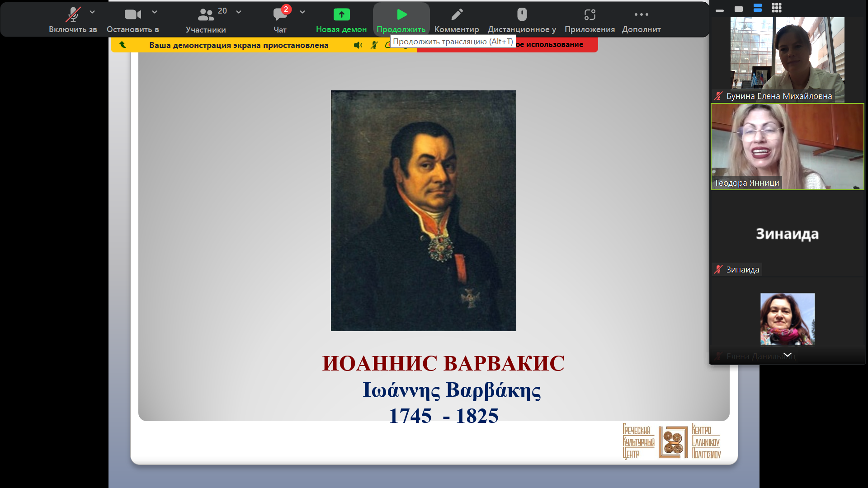The image size is (868, 488).
Task: Unmute microphone with Включить зв button
Action: [x=73, y=20]
